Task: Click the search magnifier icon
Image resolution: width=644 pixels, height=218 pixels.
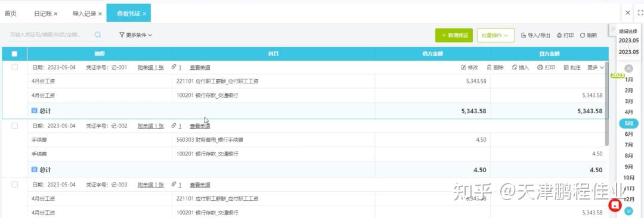Action: pos(98,35)
